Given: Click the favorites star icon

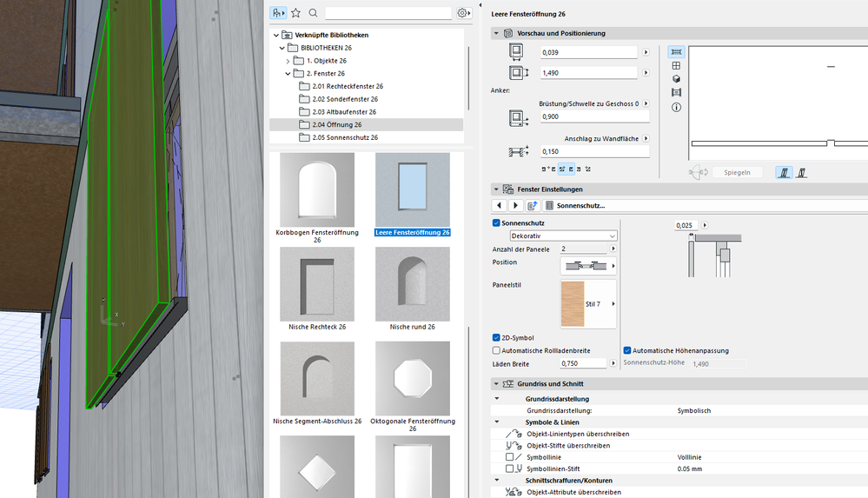Looking at the screenshot, I should point(296,13).
